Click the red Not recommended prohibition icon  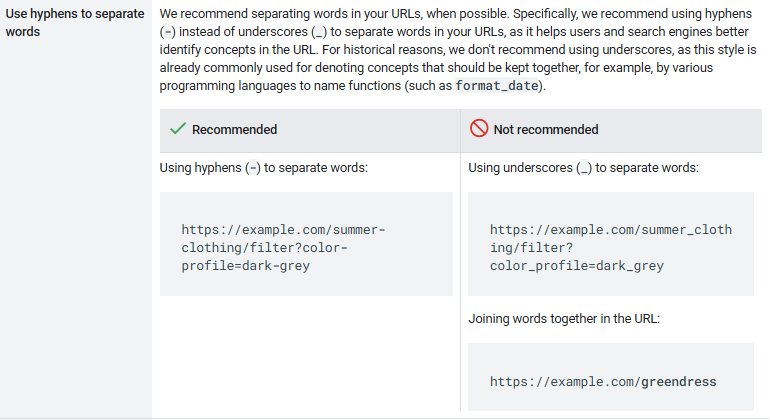pos(479,129)
